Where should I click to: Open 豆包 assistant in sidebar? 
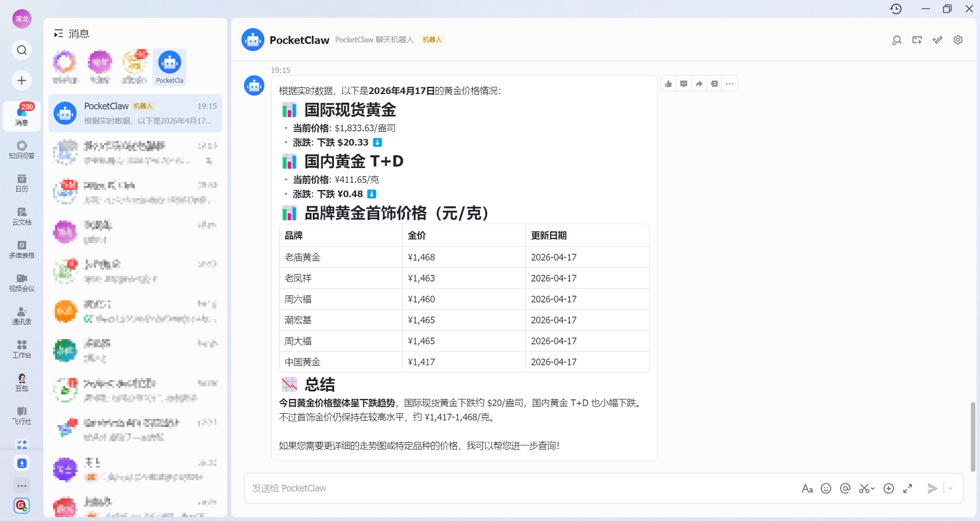(x=21, y=383)
